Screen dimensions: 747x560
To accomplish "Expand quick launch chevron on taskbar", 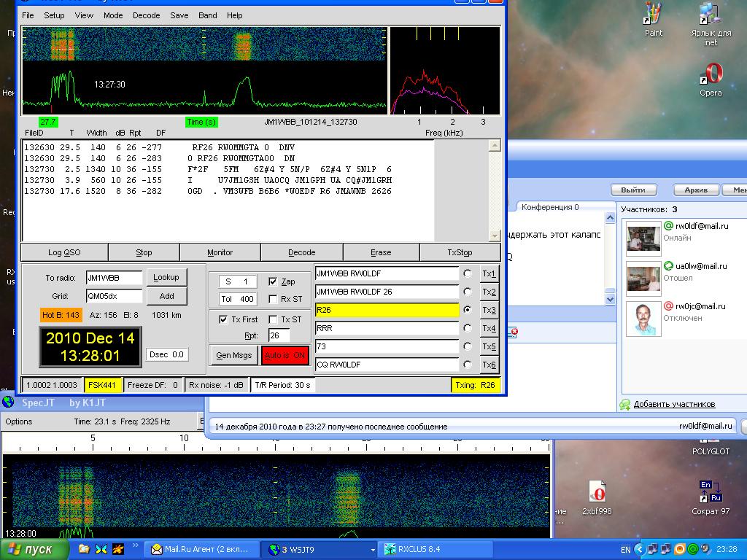I will point(135,545).
